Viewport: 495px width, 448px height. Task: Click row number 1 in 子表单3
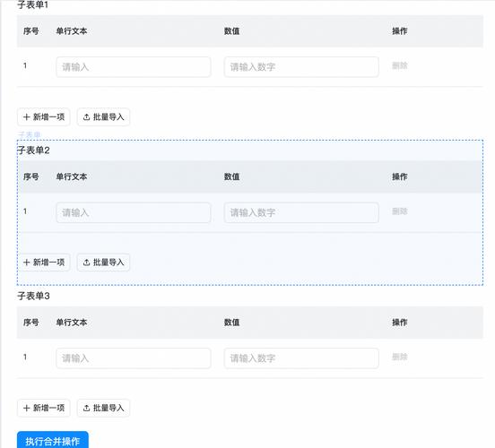pyautogui.click(x=25, y=357)
